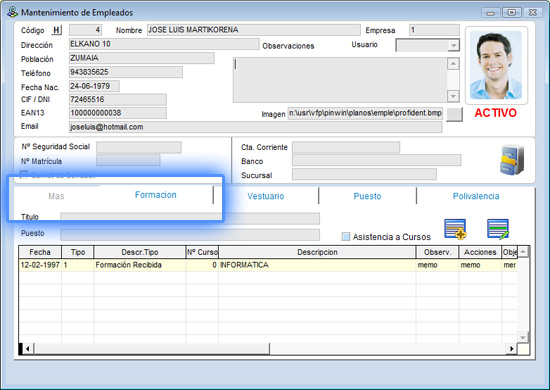Click the Titulo input field

pyautogui.click(x=190, y=218)
